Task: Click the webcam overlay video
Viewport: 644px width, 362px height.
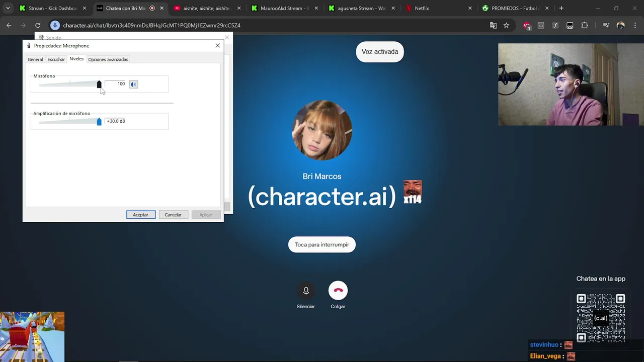Action: (x=571, y=84)
